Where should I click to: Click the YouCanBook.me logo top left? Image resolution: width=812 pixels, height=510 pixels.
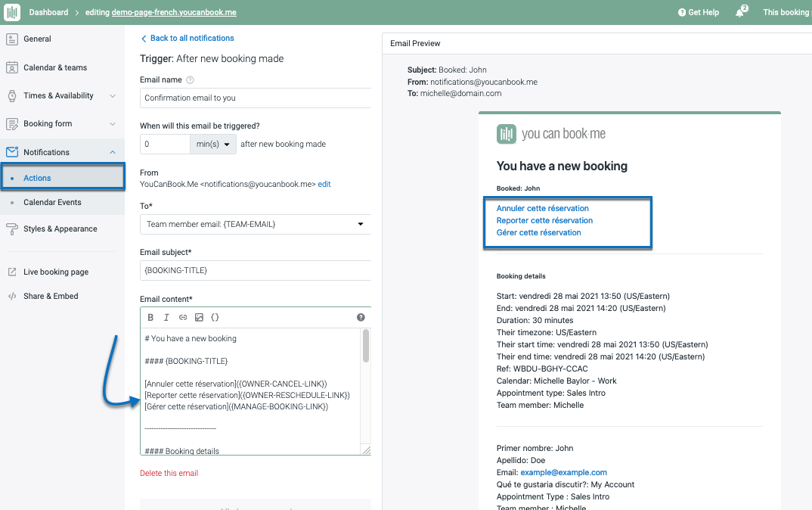(x=12, y=12)
